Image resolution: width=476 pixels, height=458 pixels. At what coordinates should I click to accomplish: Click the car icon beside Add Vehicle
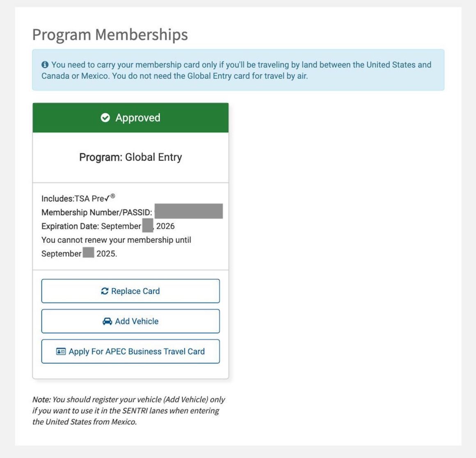tap(107, 321)
